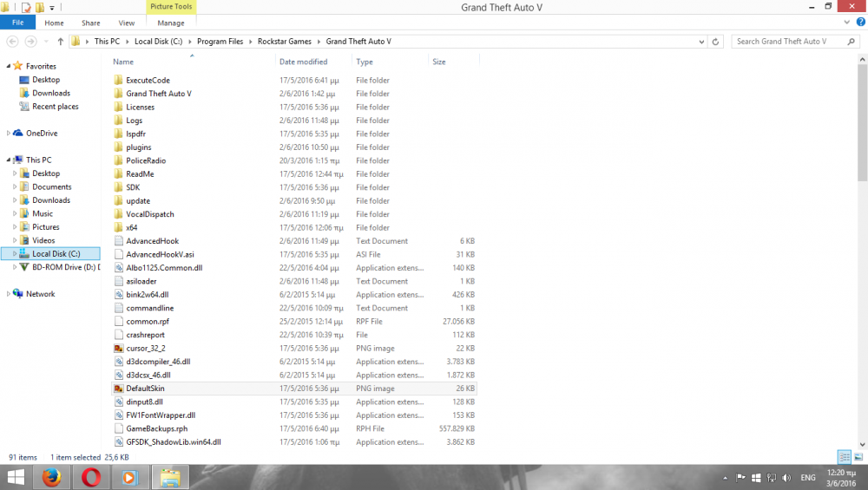The height and width of the screenshot is (490, 868).
Task: Open address bar history dropdown arrow
Action: point(701,42)
